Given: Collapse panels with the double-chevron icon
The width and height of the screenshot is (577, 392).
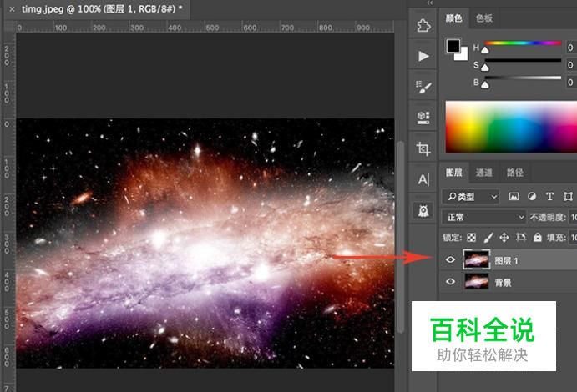Looking at the screenshot, I should tap(429, 3).
